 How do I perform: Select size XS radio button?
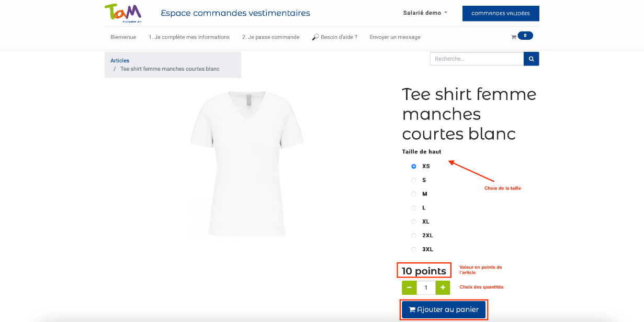[x=414, y=166]
